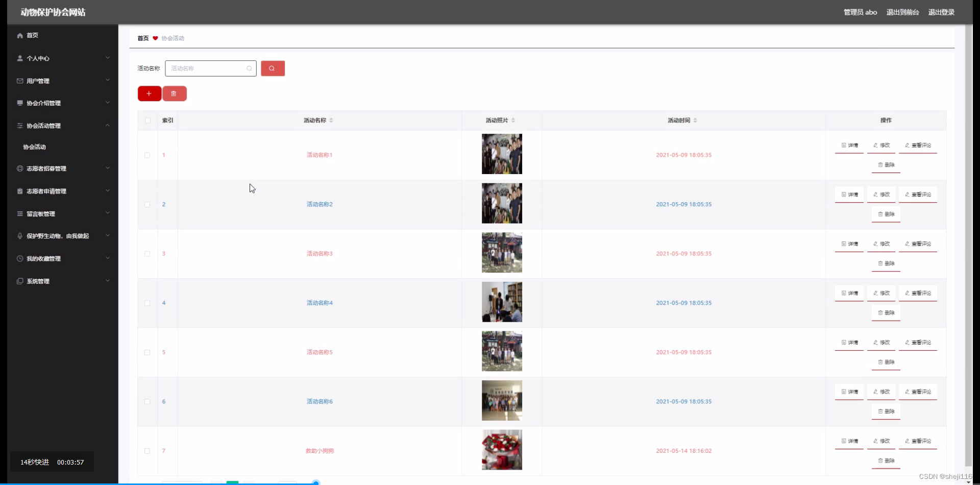Click the clock icon beside 我的收藏管理
The height and width of the screenshot is (485, 980).
tap(20, 258)
